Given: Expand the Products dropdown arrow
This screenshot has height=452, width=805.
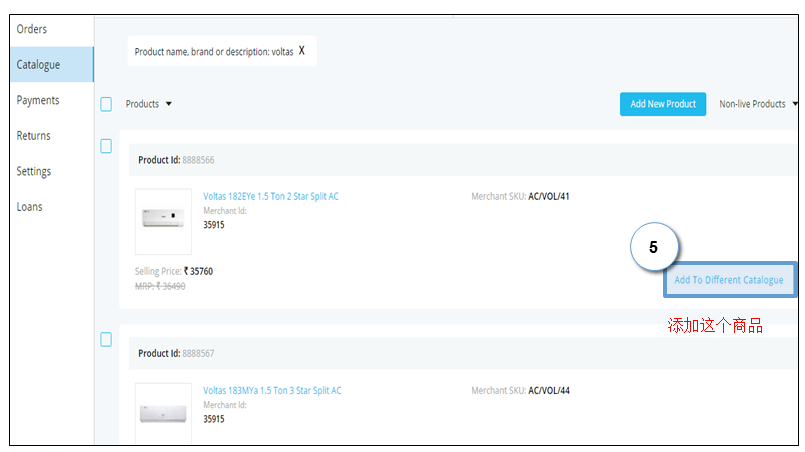Looking at the screenshot, I should [168, 104].
